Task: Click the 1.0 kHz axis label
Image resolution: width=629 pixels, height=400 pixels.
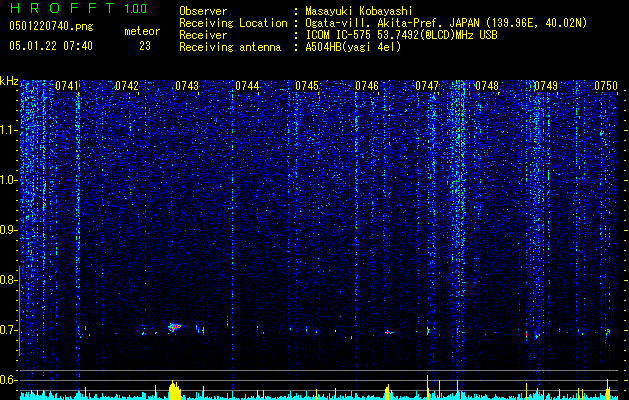Action: [9, 180]
